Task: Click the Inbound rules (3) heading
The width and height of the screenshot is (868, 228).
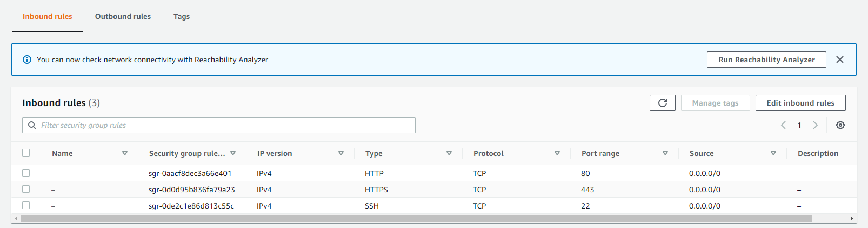Action: (61, 103)
